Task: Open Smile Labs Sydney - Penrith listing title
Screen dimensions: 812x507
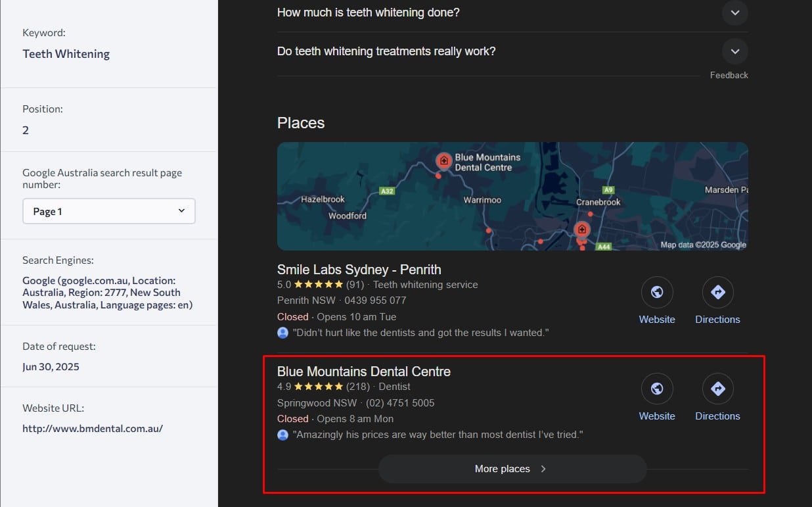Action: coord(359,270)
